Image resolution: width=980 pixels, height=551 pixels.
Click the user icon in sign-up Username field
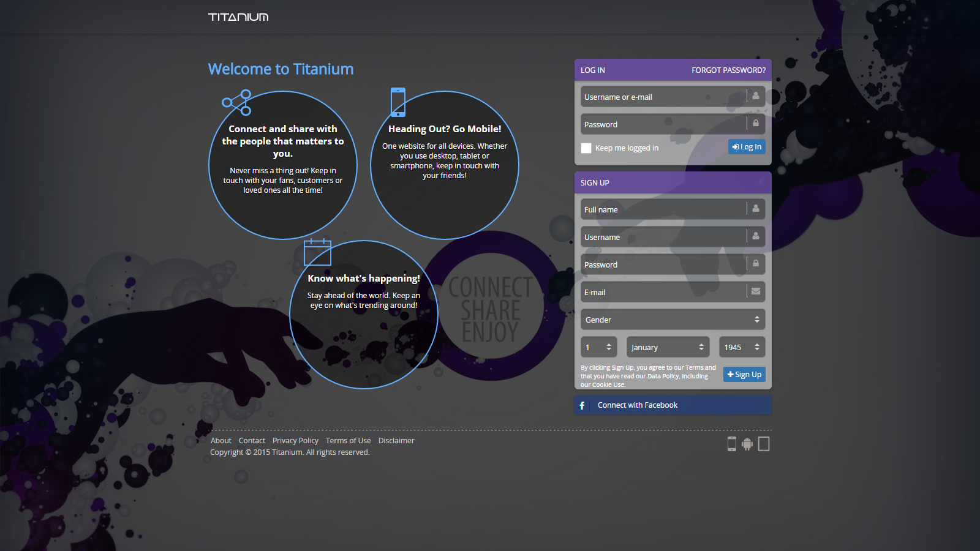click(x=756, y=236)
